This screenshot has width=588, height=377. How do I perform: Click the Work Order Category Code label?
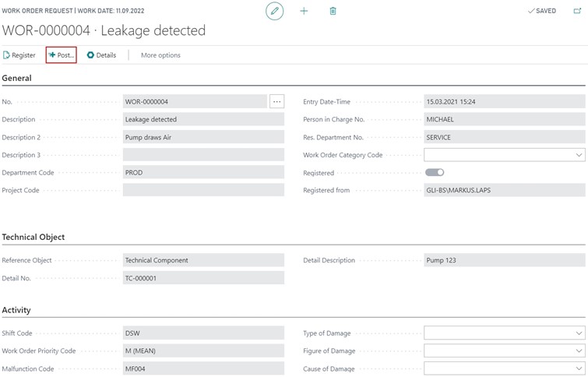[x=343, y=155]
